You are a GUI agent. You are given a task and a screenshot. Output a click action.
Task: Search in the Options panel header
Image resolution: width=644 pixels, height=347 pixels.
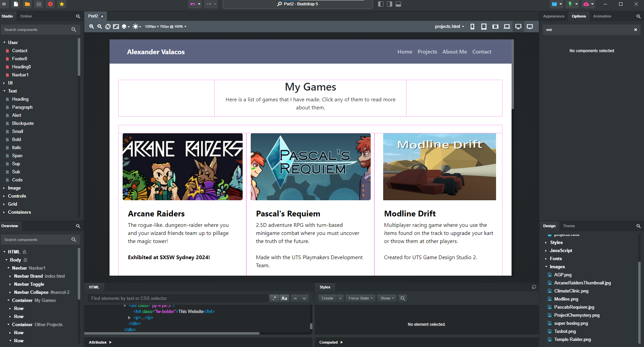point(638,16)
